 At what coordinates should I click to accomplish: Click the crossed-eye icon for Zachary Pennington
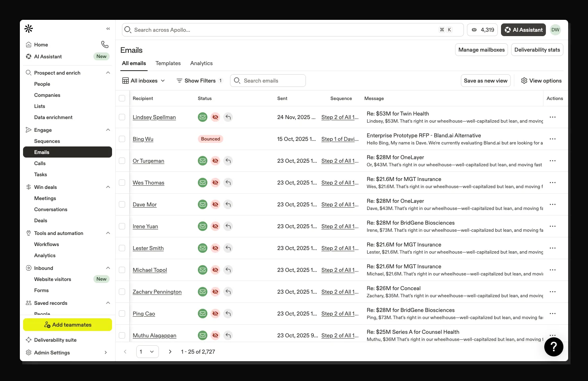click(215, 292)
